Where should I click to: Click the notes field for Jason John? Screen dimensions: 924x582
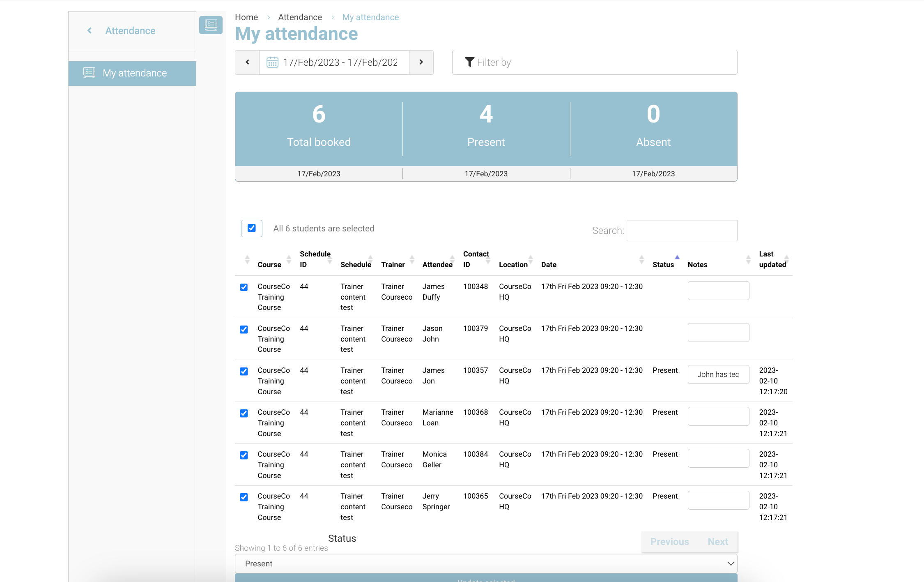(718, 333)
